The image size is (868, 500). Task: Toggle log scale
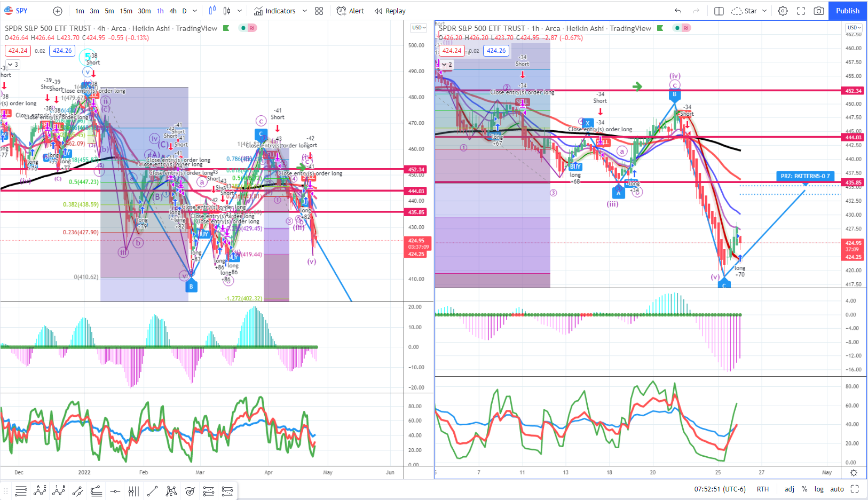pyautogui.click(x=819, y=489)
